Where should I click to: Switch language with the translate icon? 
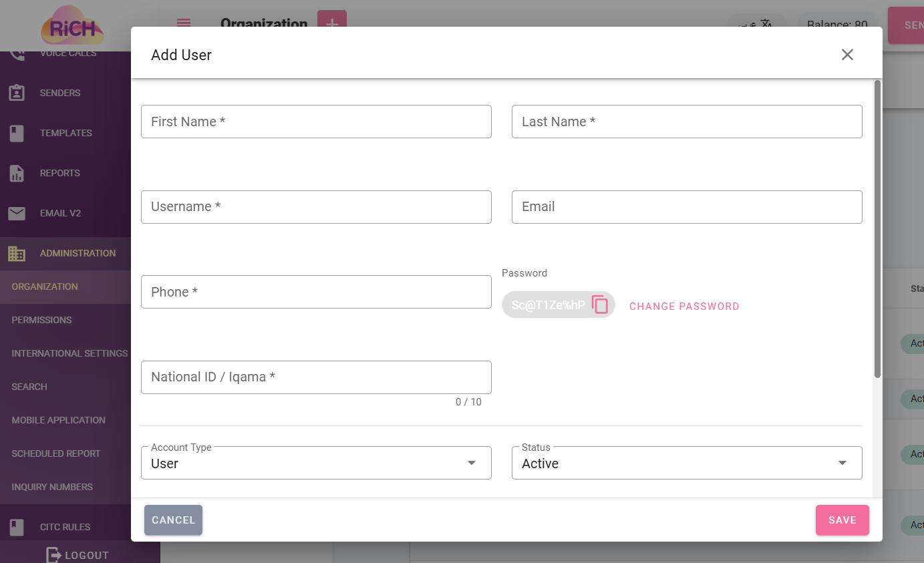click(x=766, y=25)
